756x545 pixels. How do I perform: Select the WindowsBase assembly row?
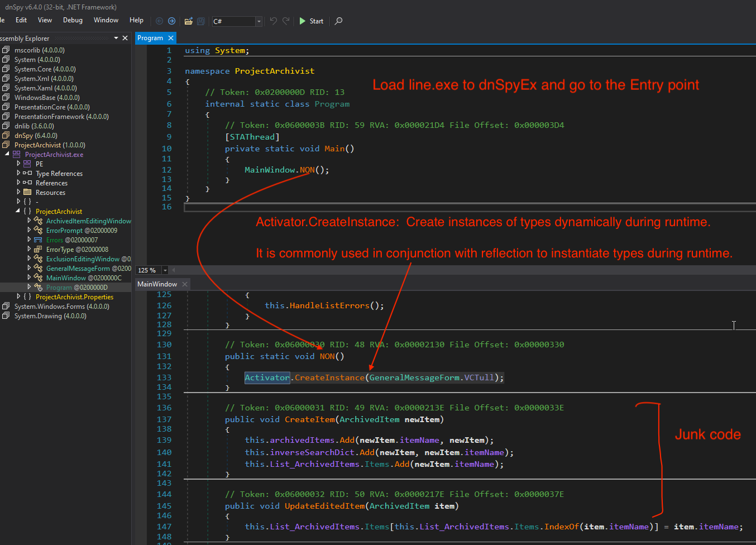pos(65,97)
